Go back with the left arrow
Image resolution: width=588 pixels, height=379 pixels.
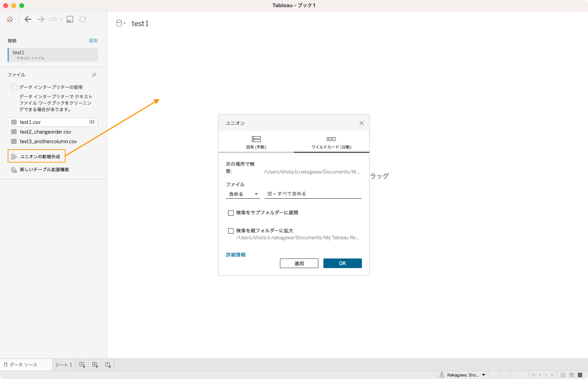(x=28, y=19)
